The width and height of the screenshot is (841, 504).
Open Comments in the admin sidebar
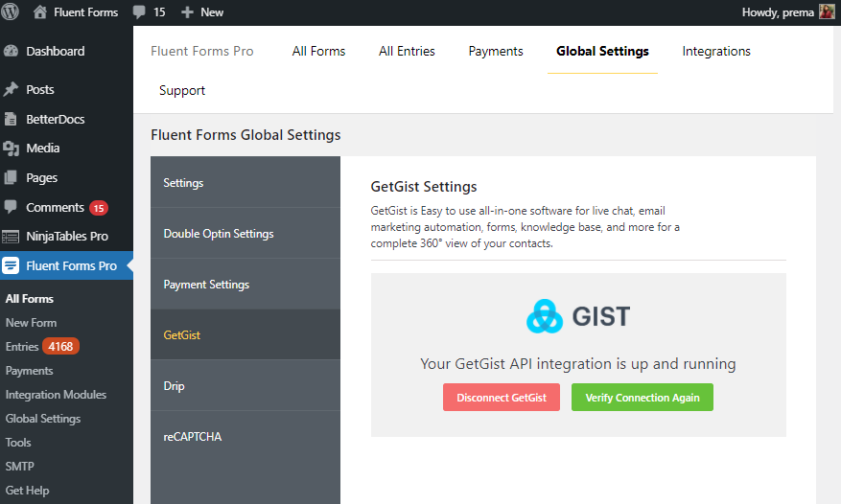[66, 207]
